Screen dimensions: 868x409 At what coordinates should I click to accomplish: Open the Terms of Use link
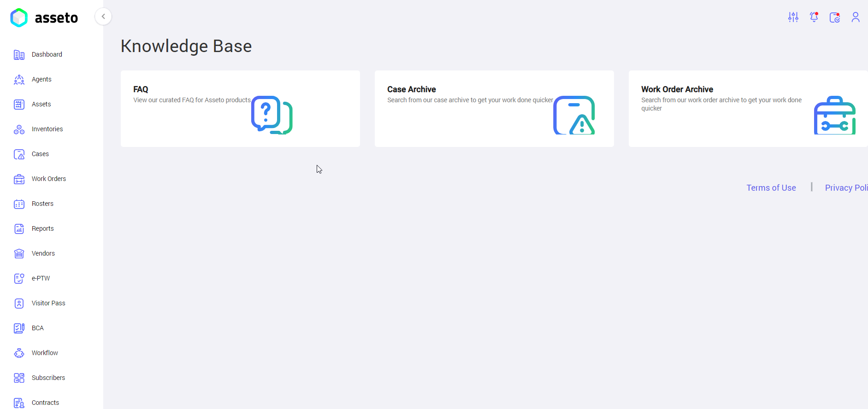(771, 188)
